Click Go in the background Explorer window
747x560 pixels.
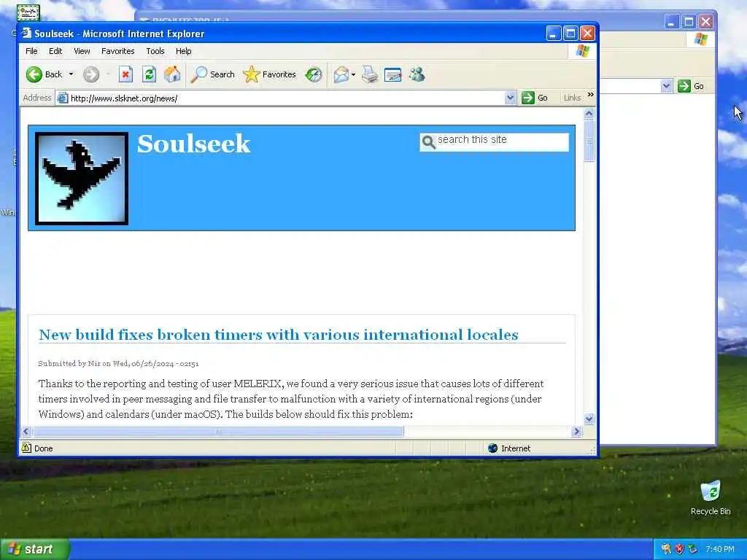[692, 86]
